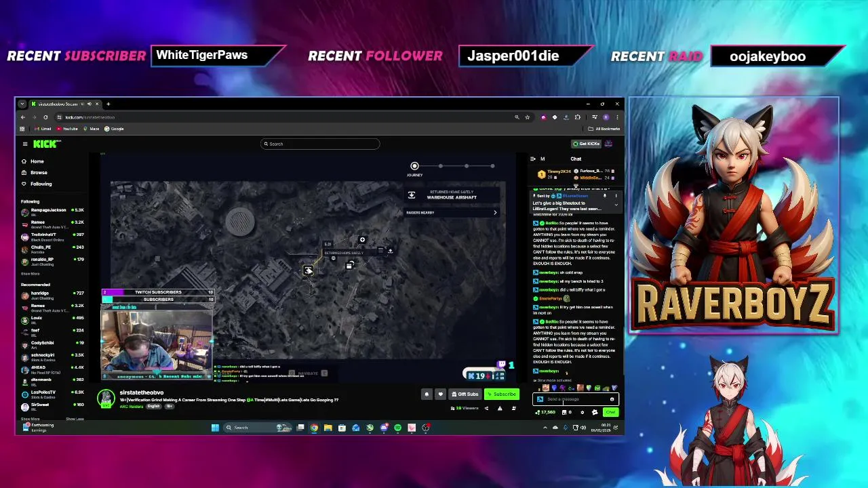The width and height of the screenshot is (868, 488).
Task: Bookmark this page with star icon
Action: [527, 117]
